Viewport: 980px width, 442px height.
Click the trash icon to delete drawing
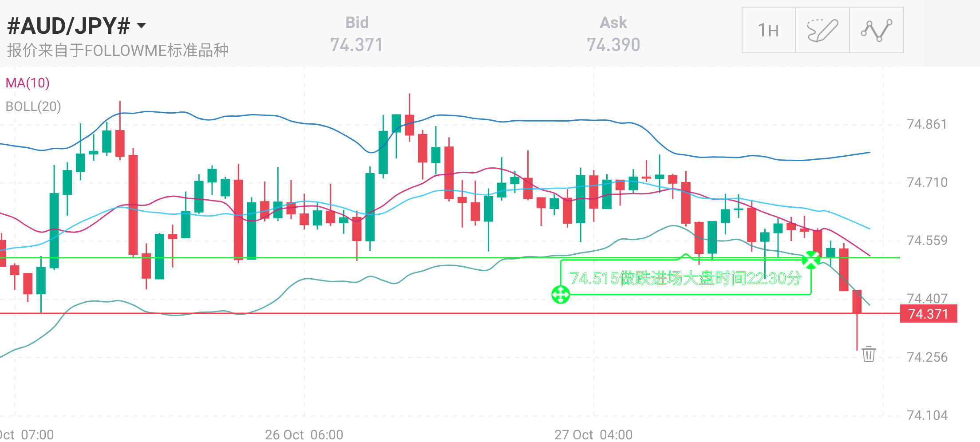(869, 354)
